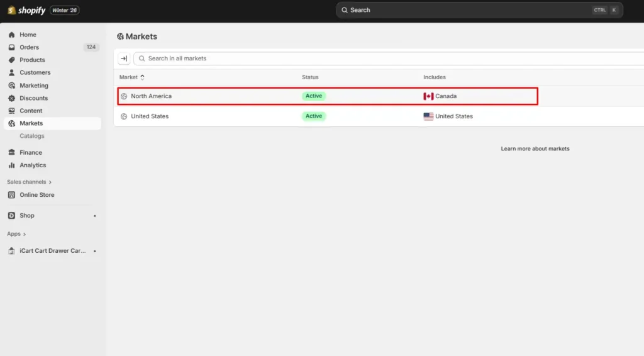The height and width of the screenshot is (356, 644).
Task: Click the Search in all markets field
Action: [377, 58]
